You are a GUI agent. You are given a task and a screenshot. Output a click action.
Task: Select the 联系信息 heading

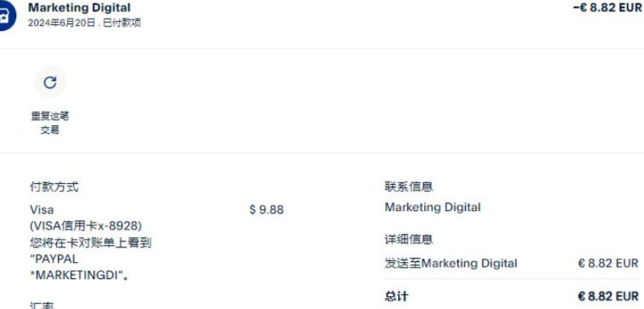(409, 187)
